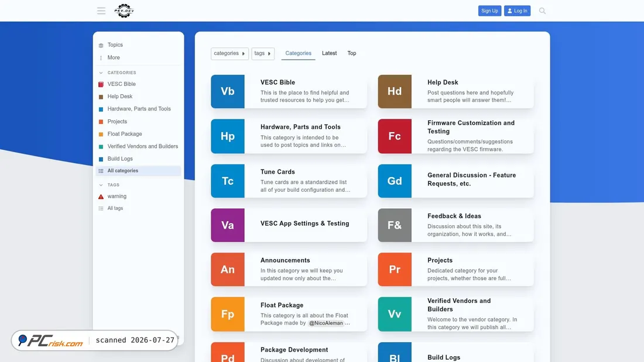Screen dimensions: 644x362
Task: Open Firmware Customization and Testing title
Action: click(x=471, y=127)
